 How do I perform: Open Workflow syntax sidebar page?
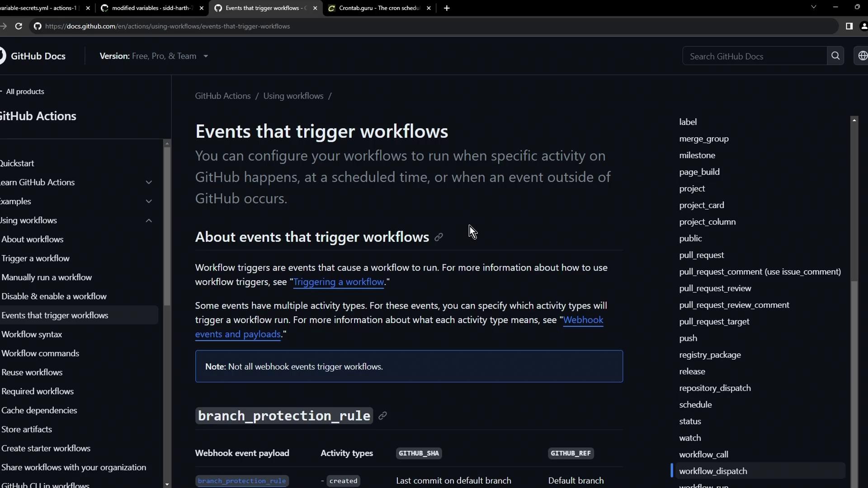[x=32, y=334]
